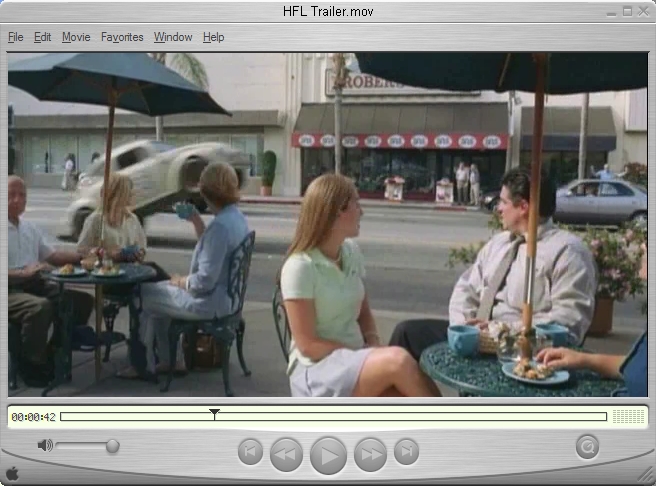
Task: Maximize the HFL Trailer.mov window
Action: [x=627, y=12]
